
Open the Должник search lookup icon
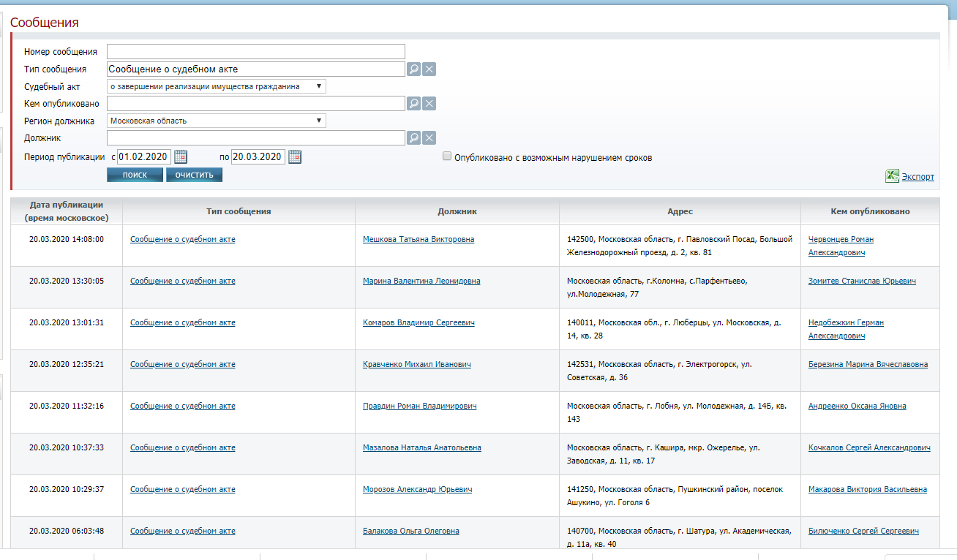point(414,138)
